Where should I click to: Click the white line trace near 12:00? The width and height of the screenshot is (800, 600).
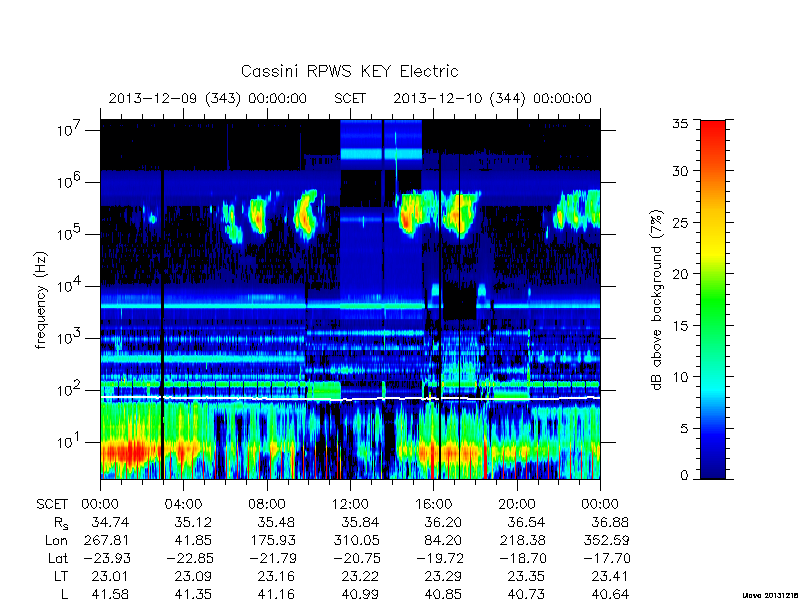point(350,399)
